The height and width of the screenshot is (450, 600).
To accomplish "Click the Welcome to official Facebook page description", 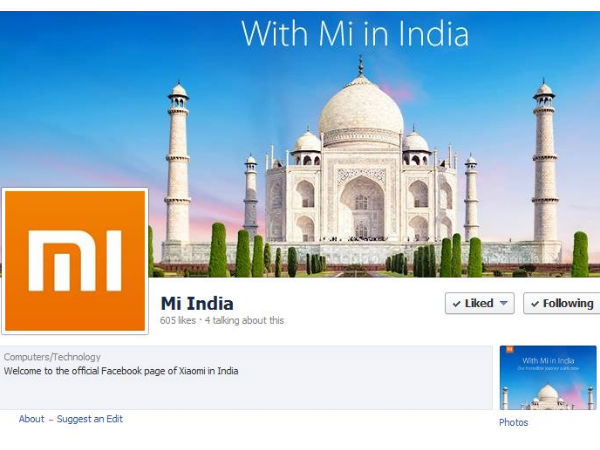I will 121,371.
